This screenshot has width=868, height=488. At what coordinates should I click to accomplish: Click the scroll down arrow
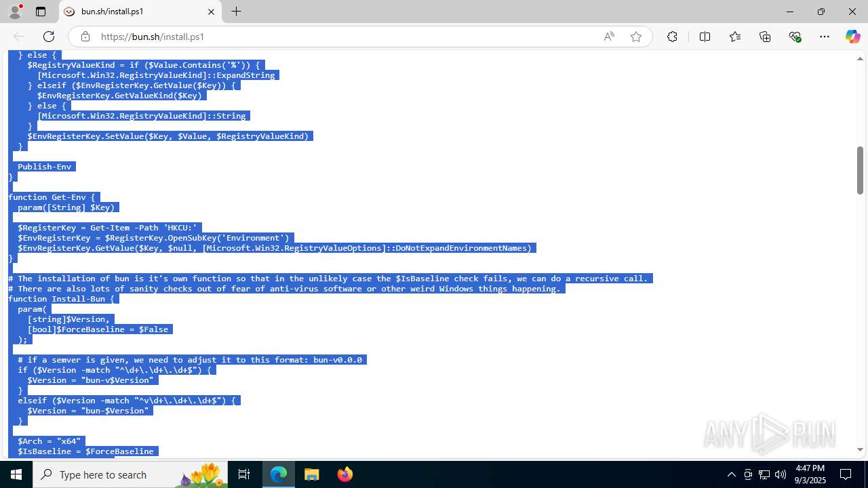(861, 449)
